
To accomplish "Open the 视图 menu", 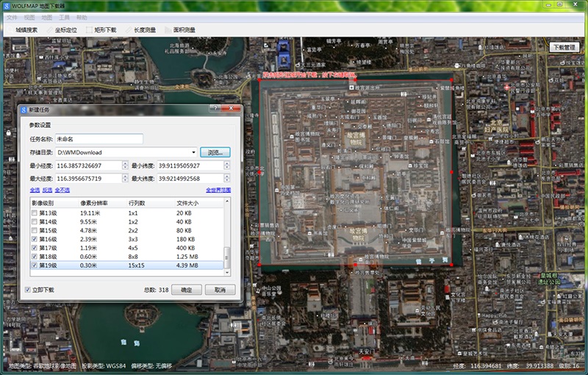I will (29, 18).
